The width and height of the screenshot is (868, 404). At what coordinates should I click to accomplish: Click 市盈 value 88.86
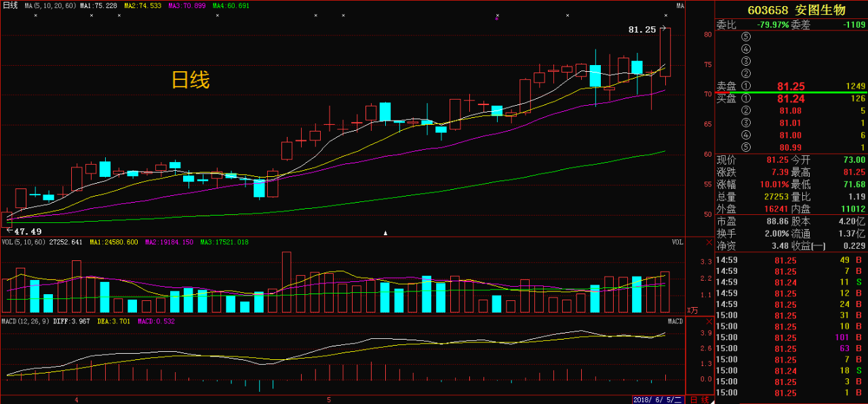778,221
